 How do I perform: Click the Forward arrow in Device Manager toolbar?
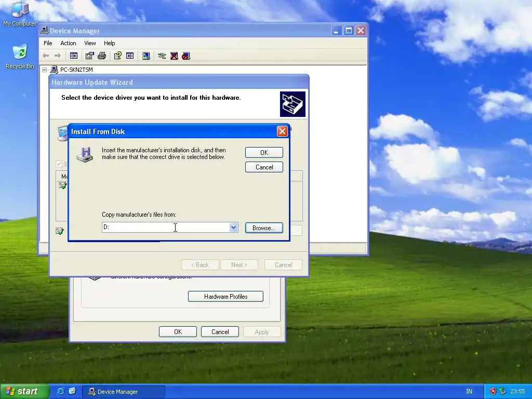(58, 56)
